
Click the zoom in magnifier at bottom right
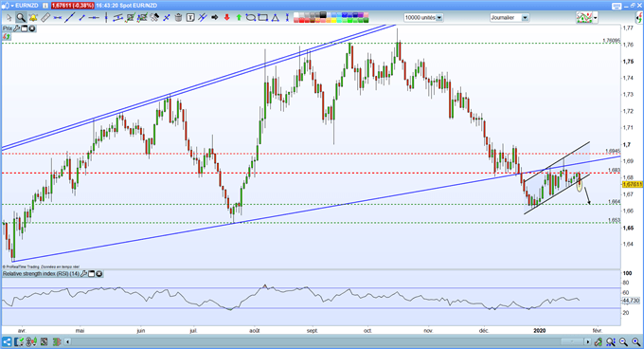click(x=635, y=341)
